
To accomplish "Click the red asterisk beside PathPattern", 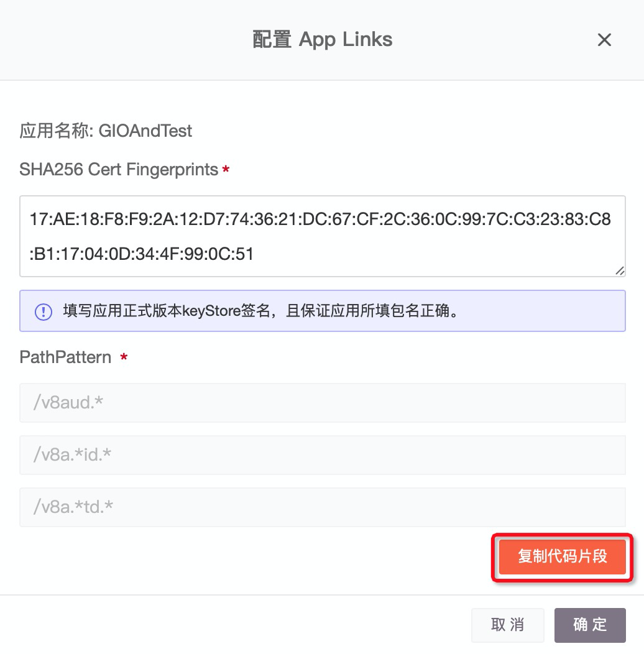I will point(124,357).
